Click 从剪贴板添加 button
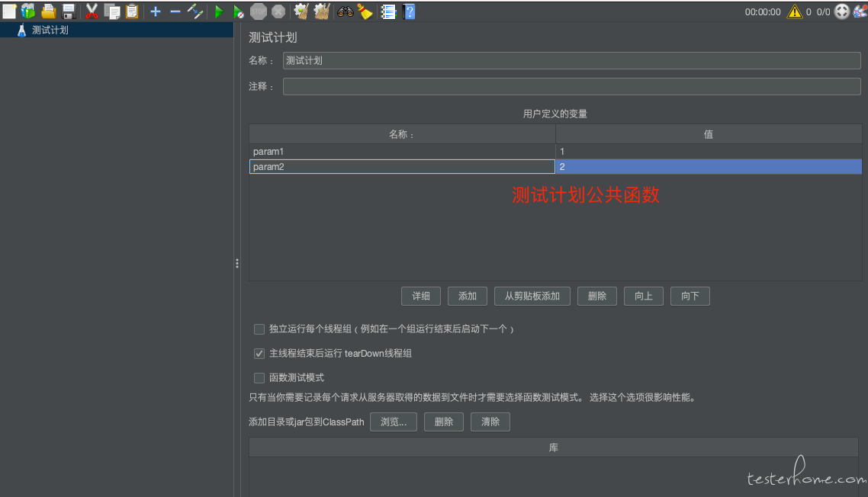 pyautogui.click(x=532, y=296)
